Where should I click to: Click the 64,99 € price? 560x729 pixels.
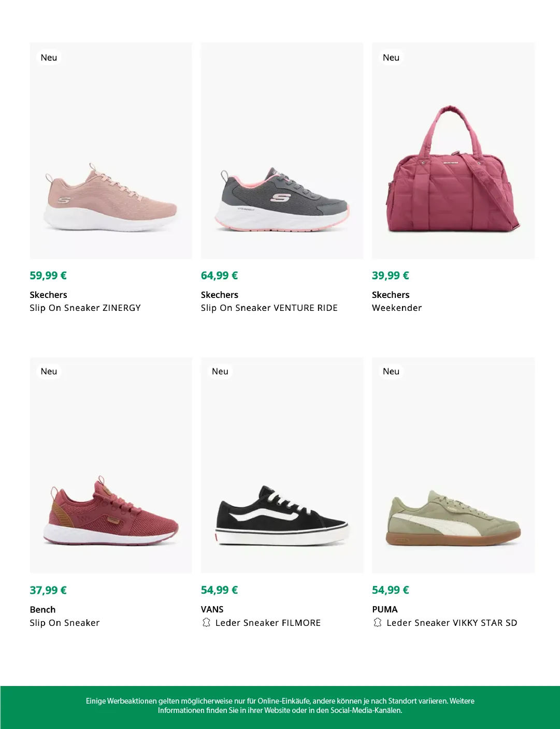pos(219,276)
